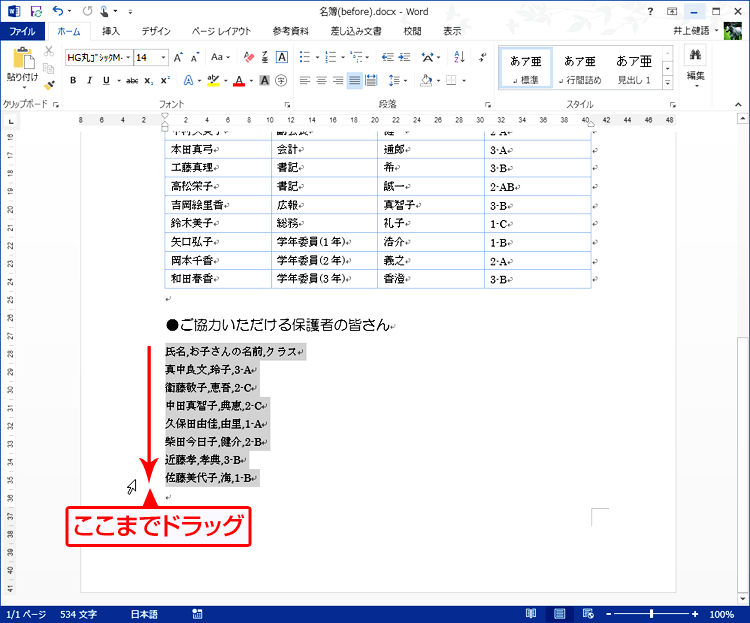Viewport: 750px width, 623px height.
Task: Click the 井上健語 account name
Action: pyautogui.click(x=692, y=31)
